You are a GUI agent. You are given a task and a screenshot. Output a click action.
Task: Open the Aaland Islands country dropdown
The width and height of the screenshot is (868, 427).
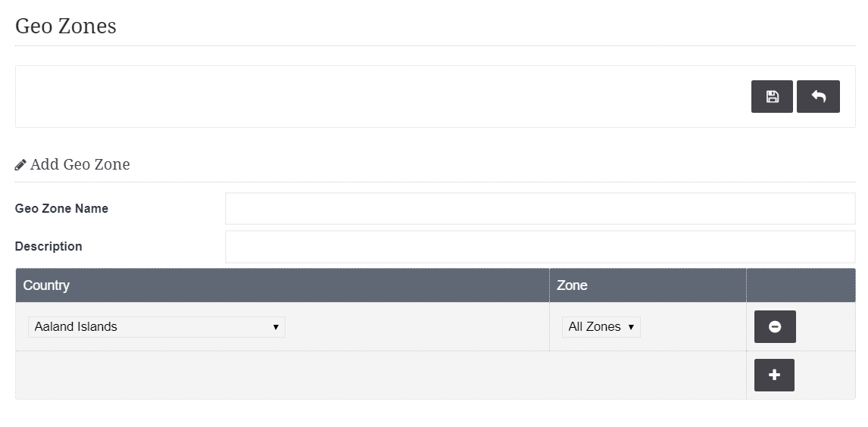(x=157, y=327)
